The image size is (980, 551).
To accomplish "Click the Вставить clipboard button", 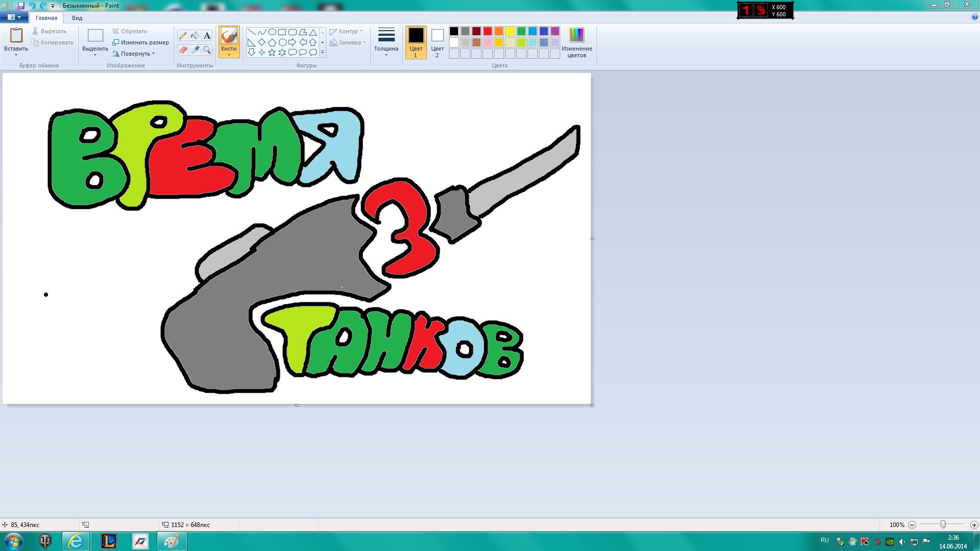I will pos(16,39).
